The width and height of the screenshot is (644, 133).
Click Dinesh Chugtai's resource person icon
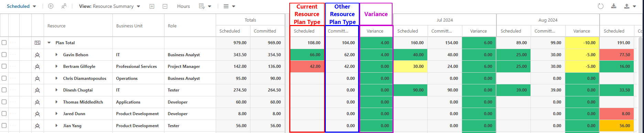pyautogui.click(x=37, y=90)
